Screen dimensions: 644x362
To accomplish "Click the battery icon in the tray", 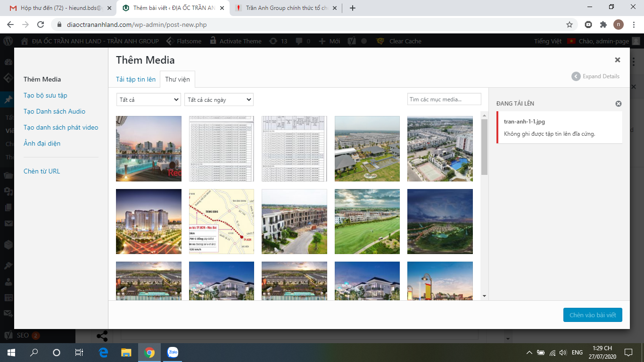I will (541, 353).
